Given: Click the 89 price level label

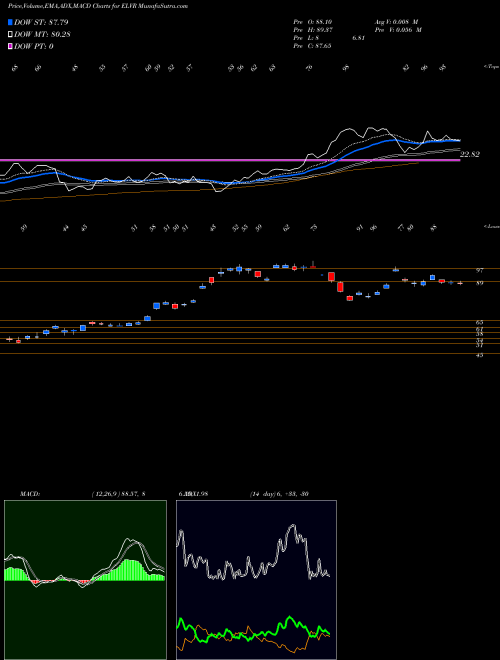Looking at the screenshot, I should (x=479, y=283).
